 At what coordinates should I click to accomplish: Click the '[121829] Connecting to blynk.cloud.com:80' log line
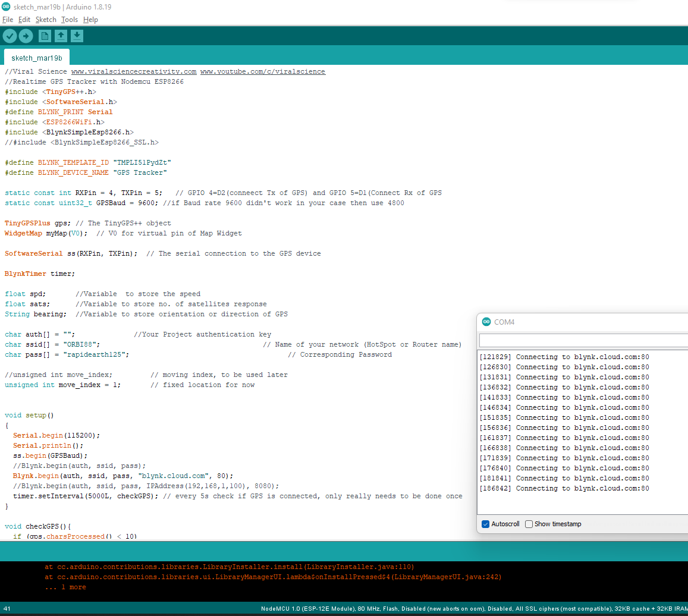(564, 357)
